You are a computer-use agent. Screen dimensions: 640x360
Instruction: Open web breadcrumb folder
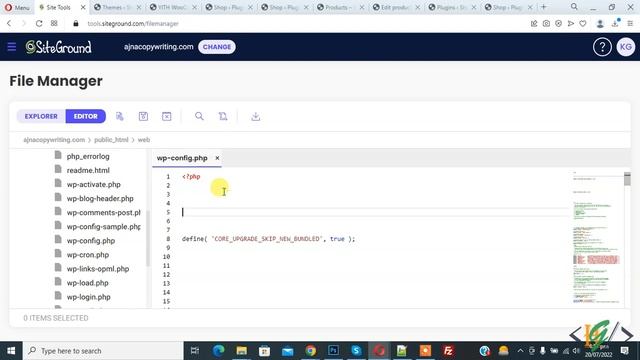[144, 140]
